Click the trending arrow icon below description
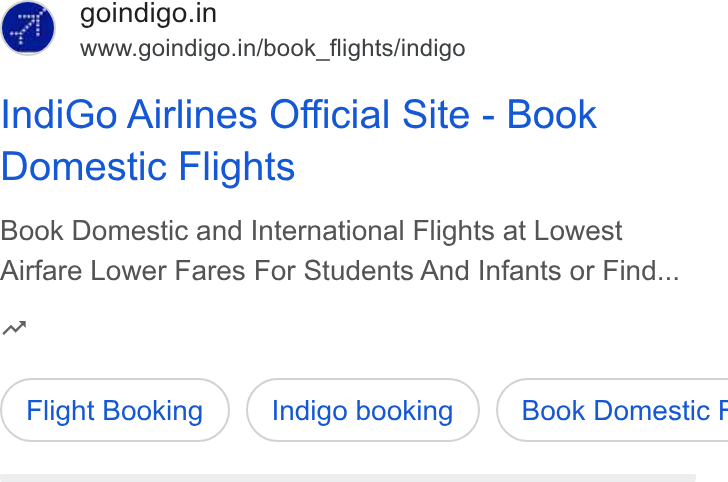The height and width of the screenshot is (482, 728). click(14, 328)
